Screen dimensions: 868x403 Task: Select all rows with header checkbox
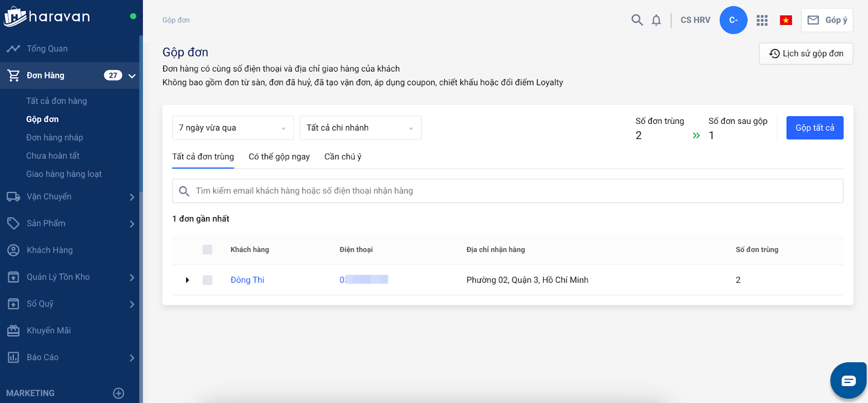pos(207,250)
